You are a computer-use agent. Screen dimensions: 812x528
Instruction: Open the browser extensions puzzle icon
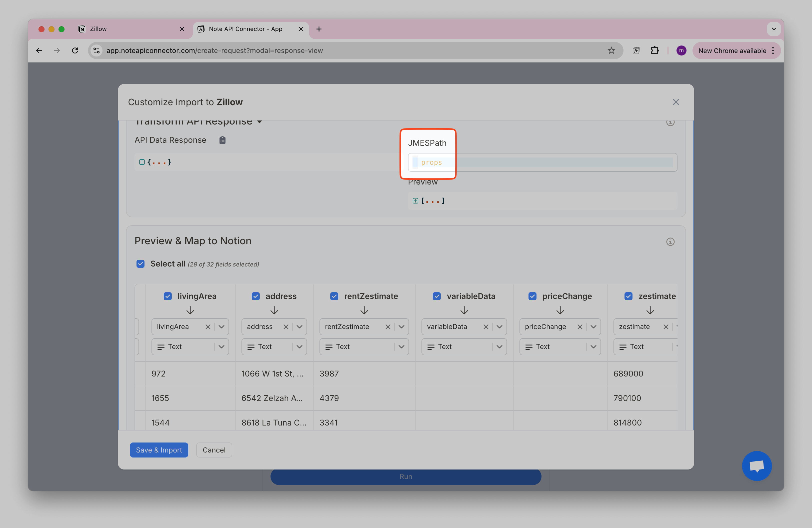click(654, 50)
